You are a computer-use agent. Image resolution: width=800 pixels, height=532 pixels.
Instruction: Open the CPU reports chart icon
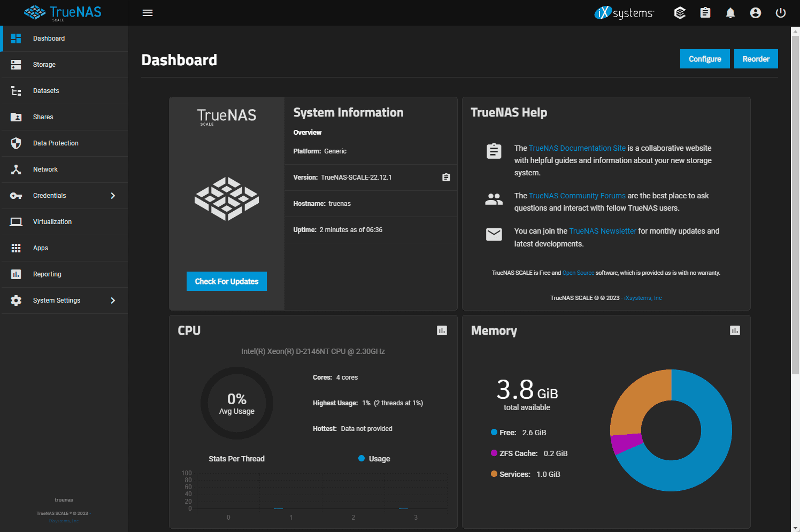442,330
